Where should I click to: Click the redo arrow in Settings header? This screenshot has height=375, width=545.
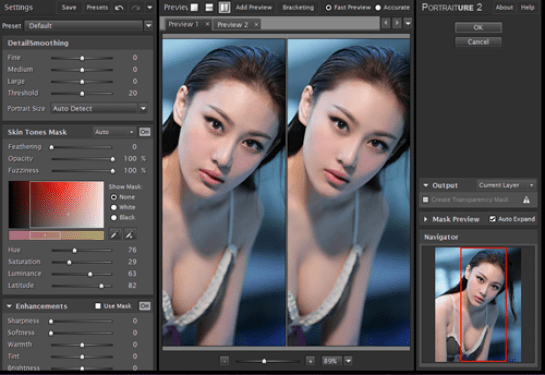point(136,7)
